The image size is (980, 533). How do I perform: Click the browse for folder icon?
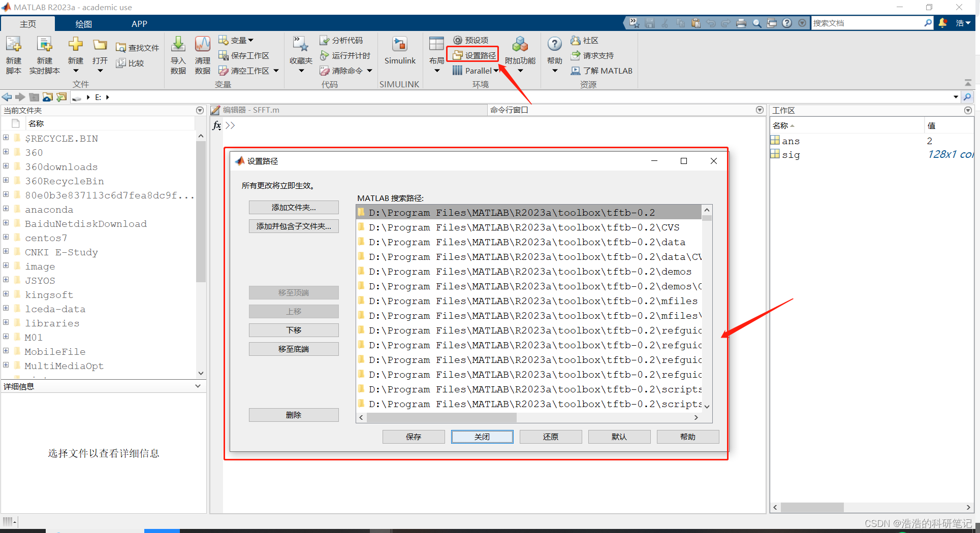point(48,97)
